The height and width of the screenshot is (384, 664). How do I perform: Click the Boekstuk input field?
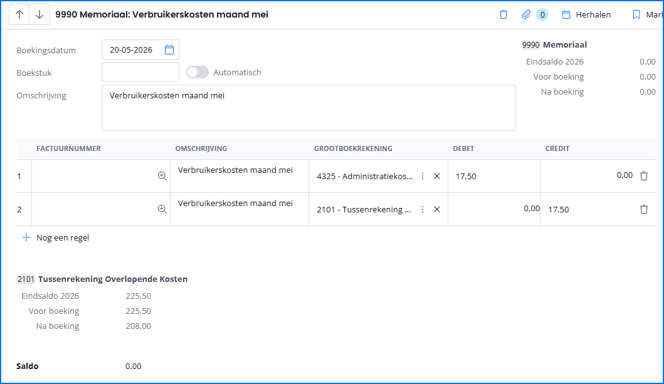pyautogui.click(x=141, y=72)
